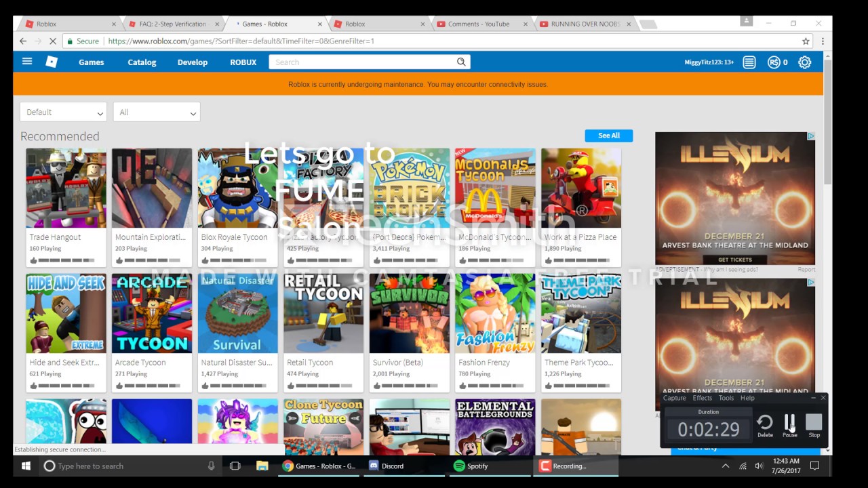This screenshot has width=868, height=488.
Task: Click MiggyTitz123 username link
Action: point(709,62)
